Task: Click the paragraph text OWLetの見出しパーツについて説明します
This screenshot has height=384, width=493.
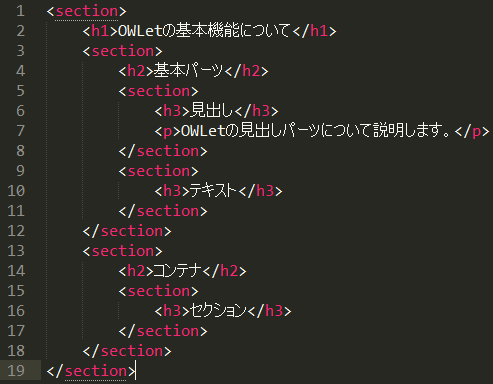Action: tap(317, 131)
